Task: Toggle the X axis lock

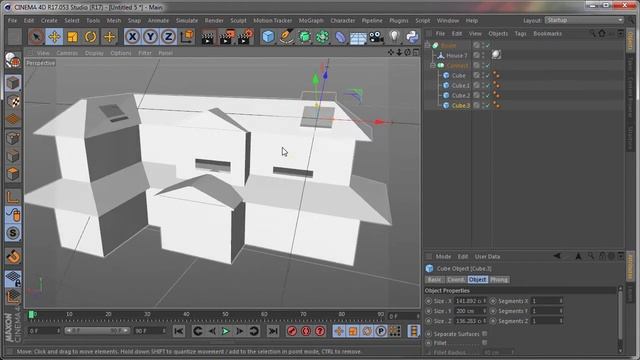Action: 132,37
